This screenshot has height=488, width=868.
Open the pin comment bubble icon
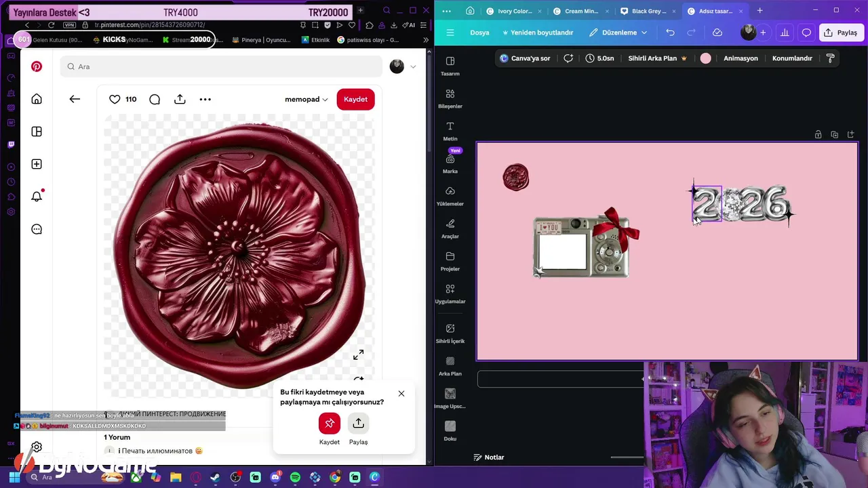155,99
